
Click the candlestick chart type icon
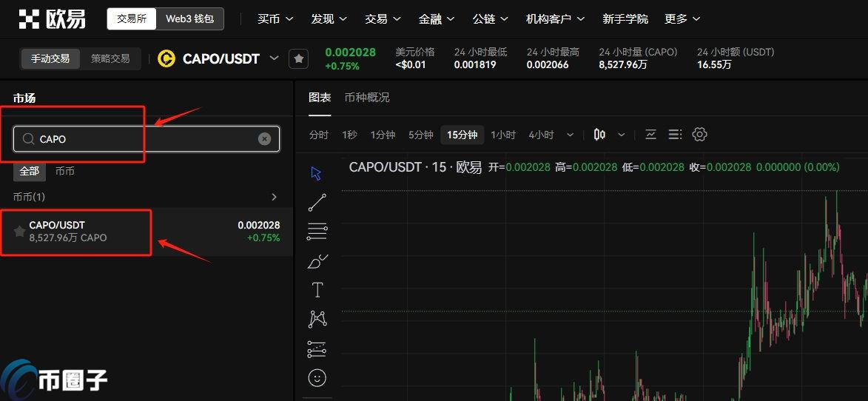coord(599,135)
